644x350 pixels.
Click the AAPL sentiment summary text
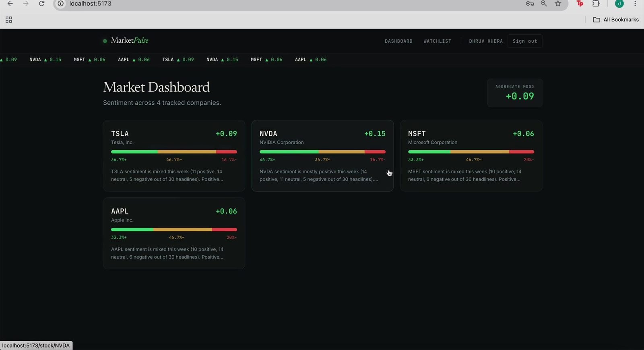[167, 253]
